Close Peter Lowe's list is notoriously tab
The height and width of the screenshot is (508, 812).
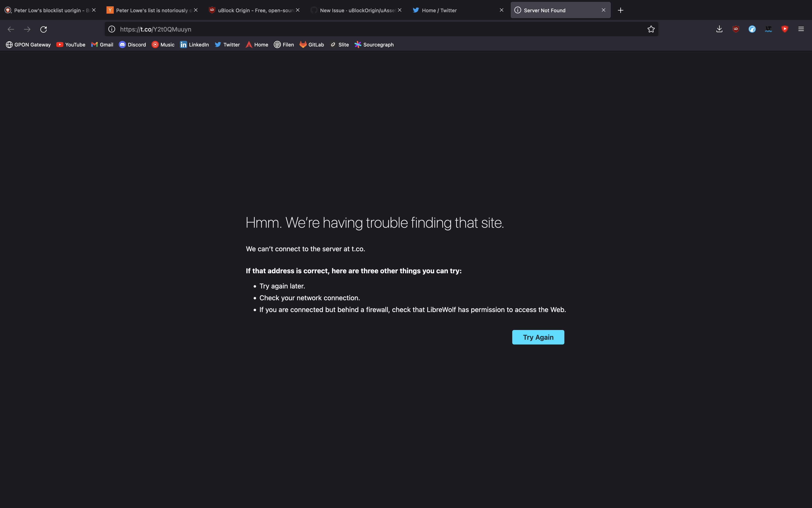[196, 10]
